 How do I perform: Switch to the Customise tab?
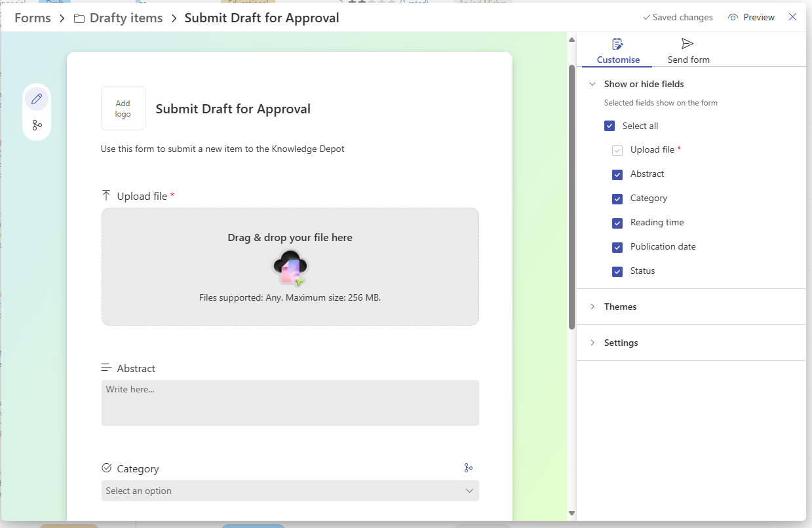tap(618, 51)
